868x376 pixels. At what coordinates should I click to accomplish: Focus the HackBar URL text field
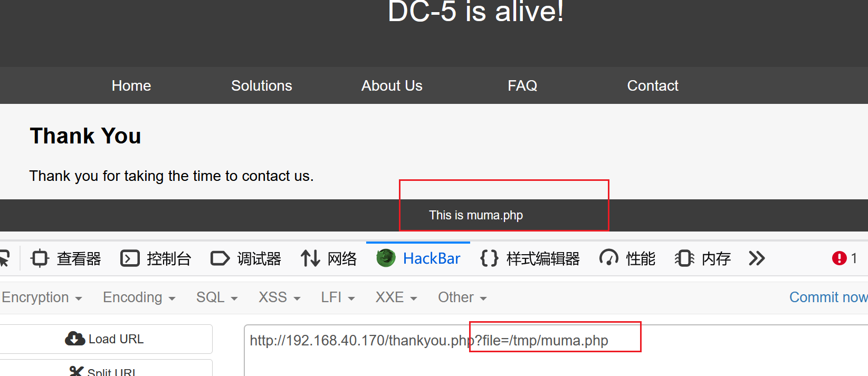click(556, 351)
